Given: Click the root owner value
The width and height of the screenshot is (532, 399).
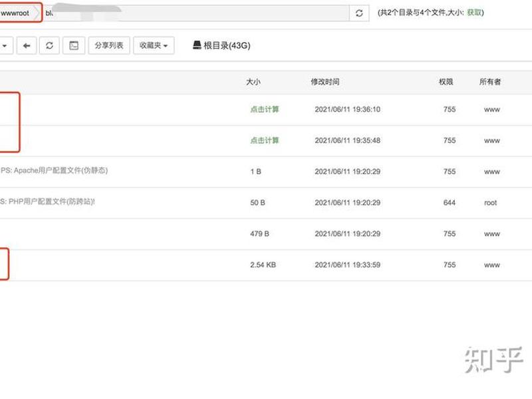Looking at the screenshot, I should tap(491, 203).
